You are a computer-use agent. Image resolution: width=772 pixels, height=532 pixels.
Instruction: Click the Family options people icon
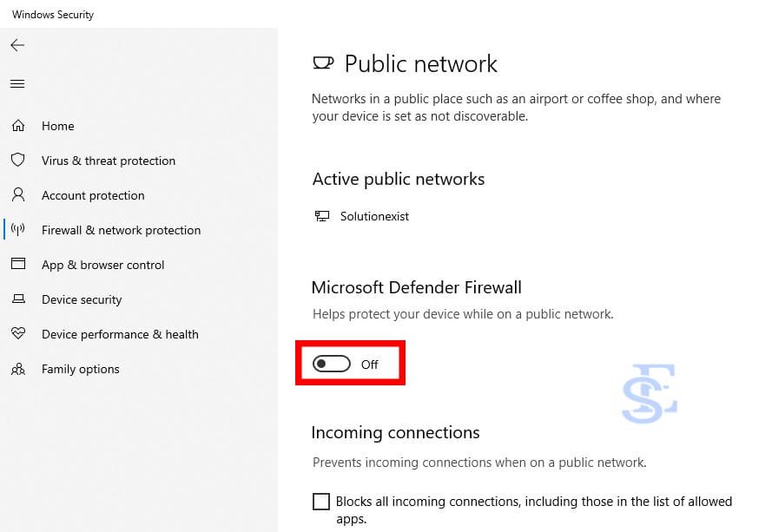coord(17,369)
